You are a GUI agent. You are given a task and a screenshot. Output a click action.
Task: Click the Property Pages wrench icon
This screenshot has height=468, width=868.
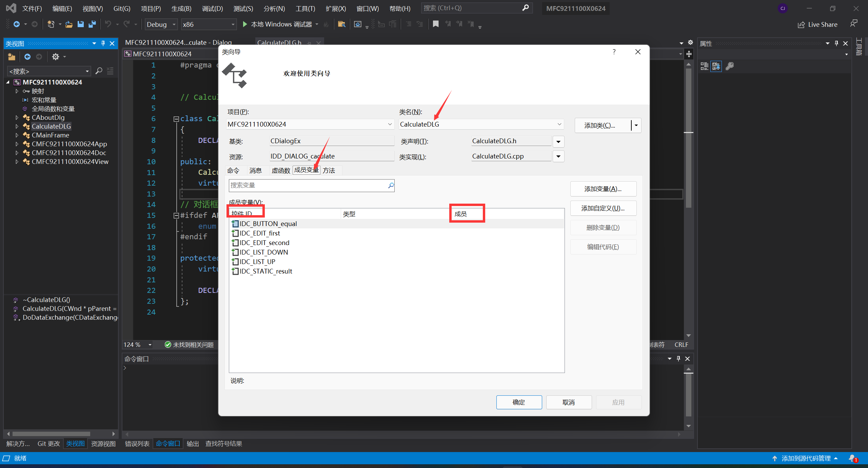click(x=729, y=66)
